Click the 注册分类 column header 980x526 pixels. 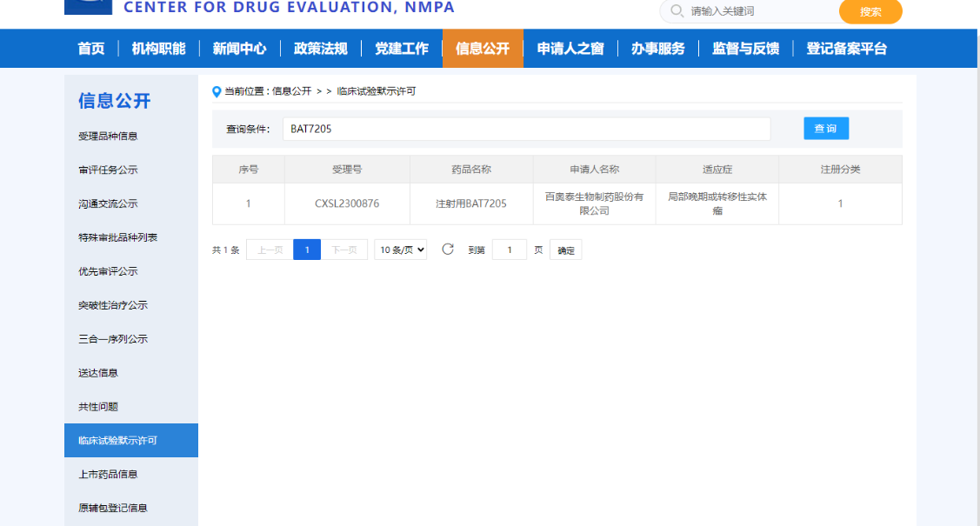coord(840,170)
